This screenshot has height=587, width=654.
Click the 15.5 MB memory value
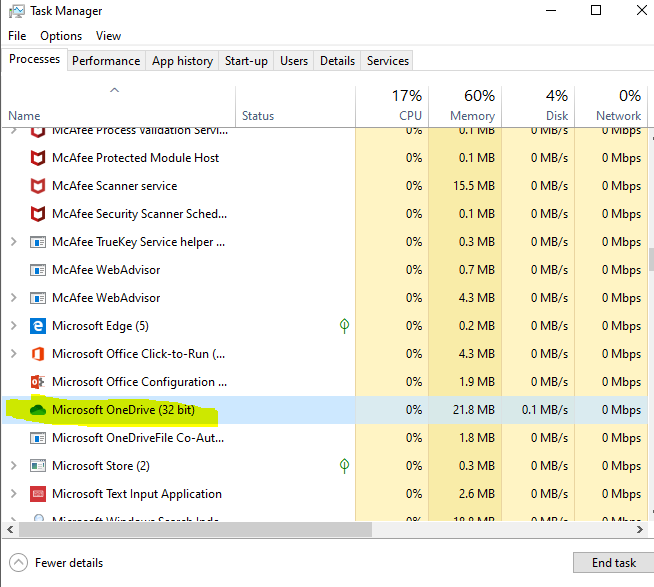pyautogui.click(x=474, y=186)
